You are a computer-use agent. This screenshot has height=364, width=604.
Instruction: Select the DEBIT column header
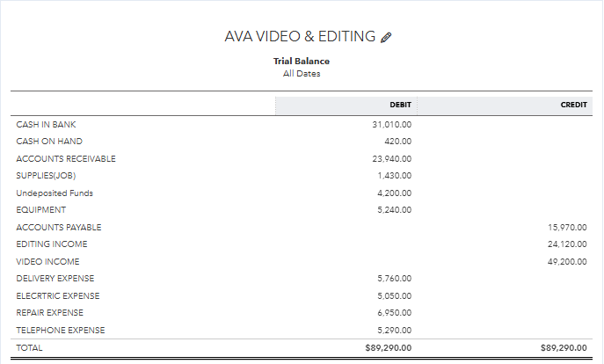pos(400,105)
